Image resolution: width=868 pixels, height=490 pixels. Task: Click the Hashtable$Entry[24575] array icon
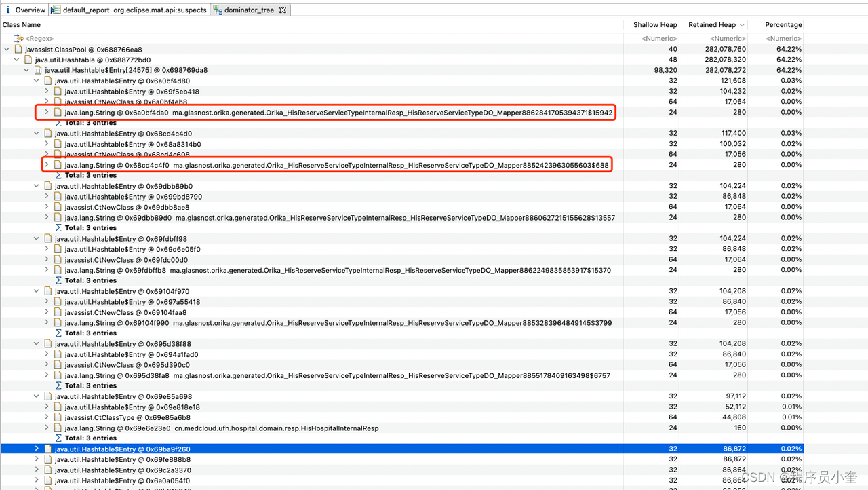click(38, 71)
